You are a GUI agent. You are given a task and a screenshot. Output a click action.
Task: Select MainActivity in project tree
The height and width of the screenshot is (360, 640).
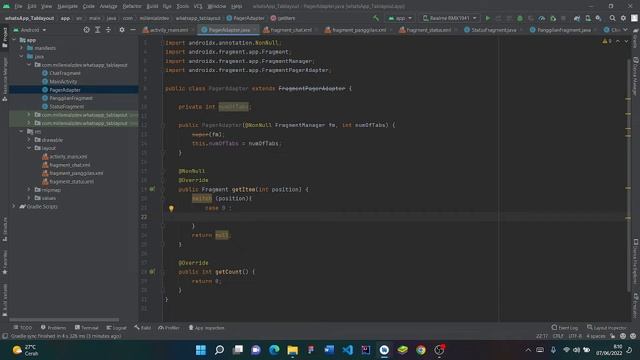63,82
